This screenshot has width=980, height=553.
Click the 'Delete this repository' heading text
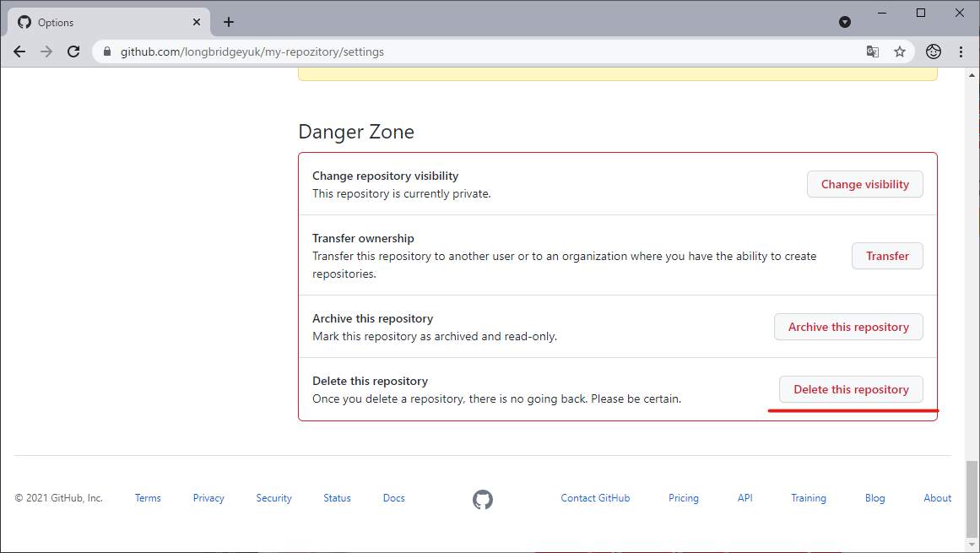370,381
